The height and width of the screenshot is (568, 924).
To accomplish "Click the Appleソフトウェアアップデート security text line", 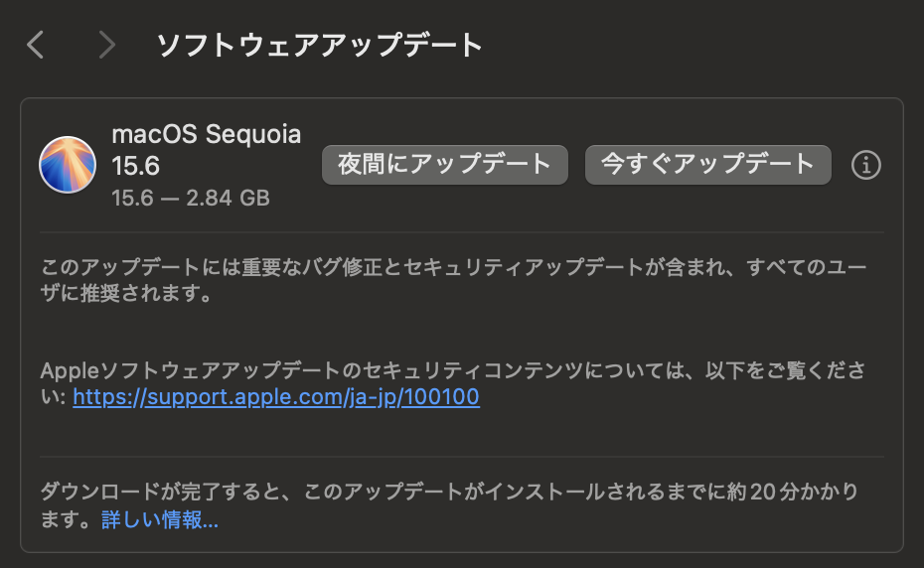I will [453, 370].
